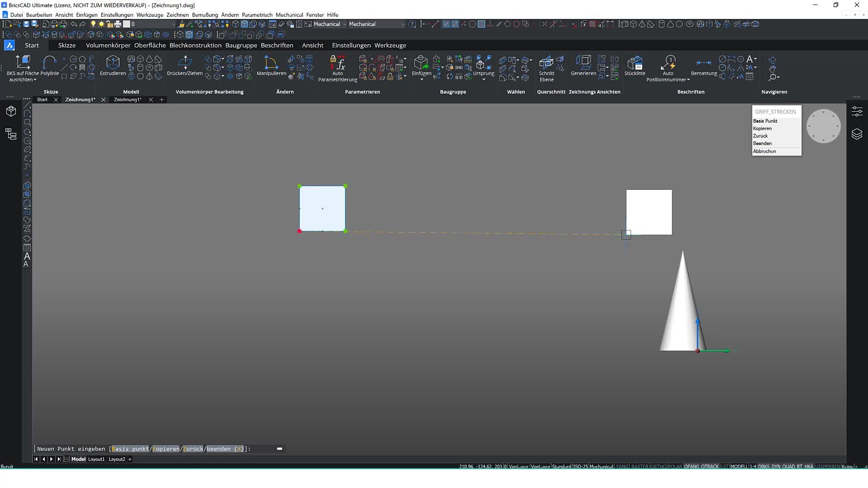Click the save icon in top toolbar
Image resolution: width=868 pixels, height=488 pixels.
tap(26, 24)
